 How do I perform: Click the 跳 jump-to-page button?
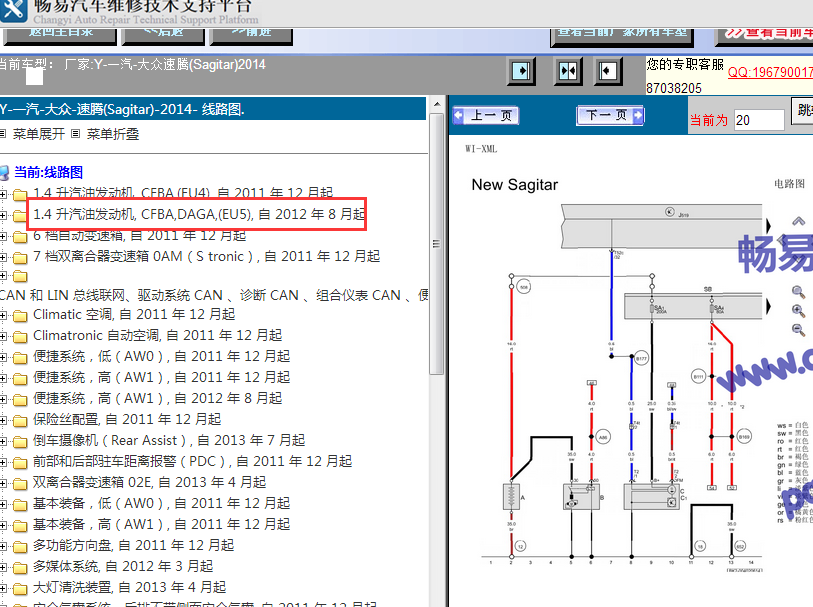point(802,110)
